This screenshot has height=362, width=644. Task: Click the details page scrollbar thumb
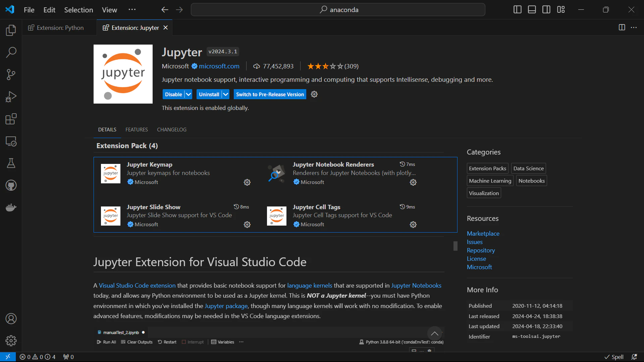tap(455, 246)
